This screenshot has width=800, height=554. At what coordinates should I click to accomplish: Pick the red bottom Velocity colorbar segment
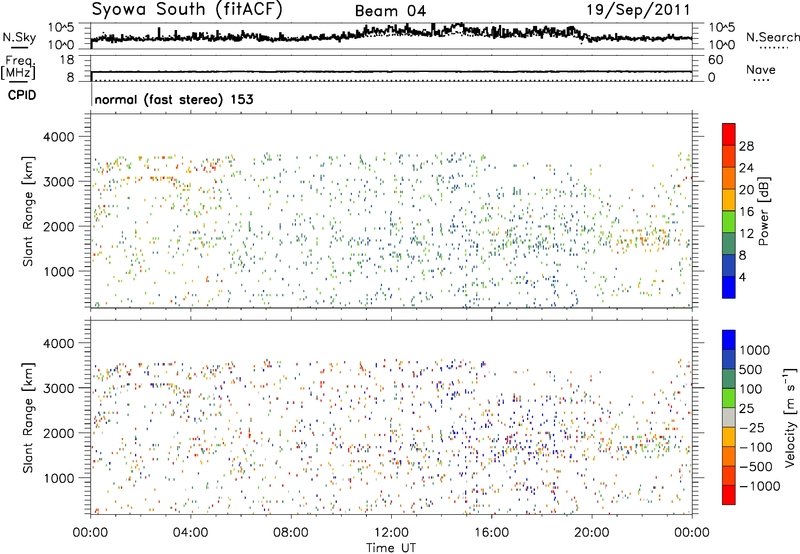point(729,495)
